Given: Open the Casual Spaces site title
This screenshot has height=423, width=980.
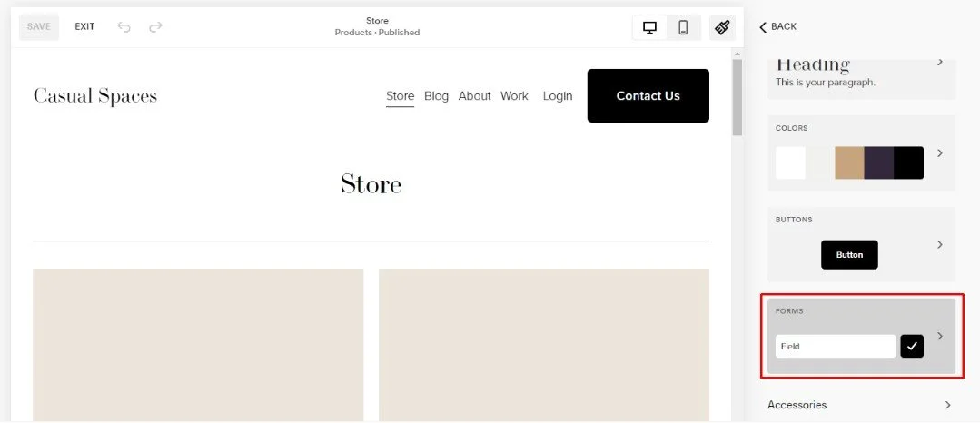Looking at the screenshot, I should [95, 95].
